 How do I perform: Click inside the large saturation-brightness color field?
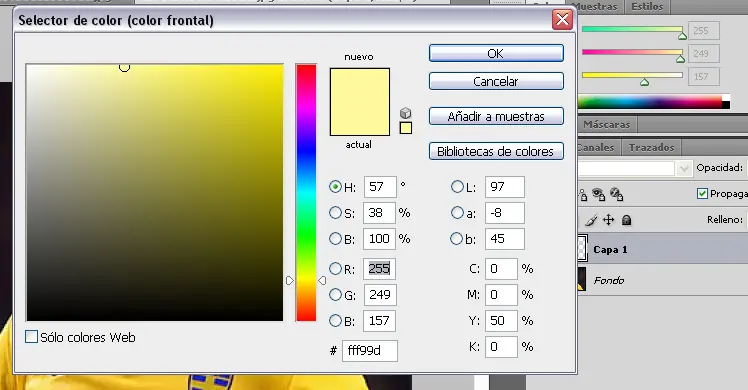tap(155, 193)
